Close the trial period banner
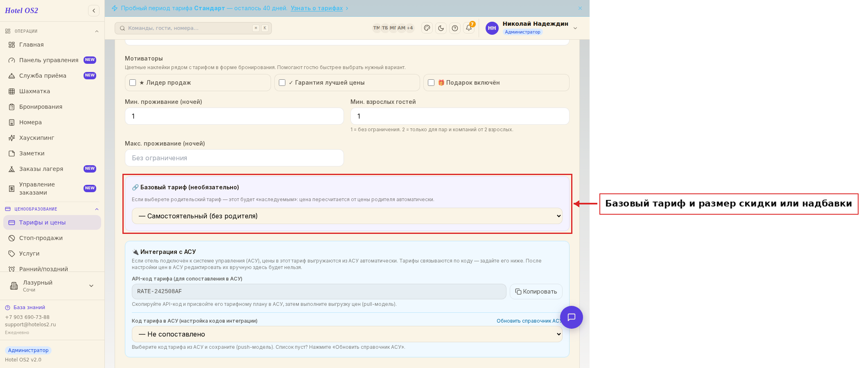This screenshot has height=368, width=868. point(580,8)
